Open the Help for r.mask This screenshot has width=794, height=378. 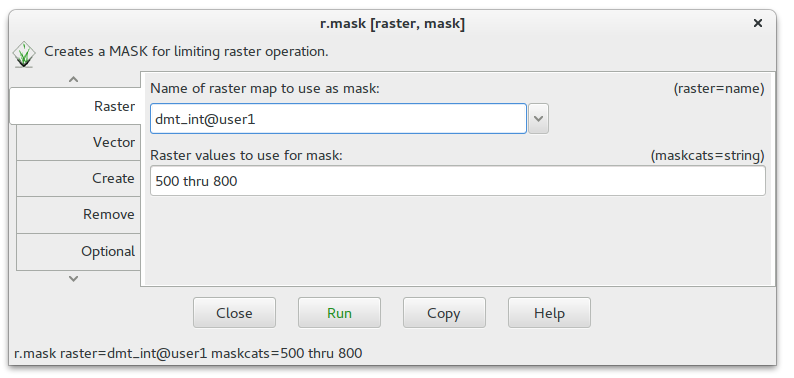(549, 313)
